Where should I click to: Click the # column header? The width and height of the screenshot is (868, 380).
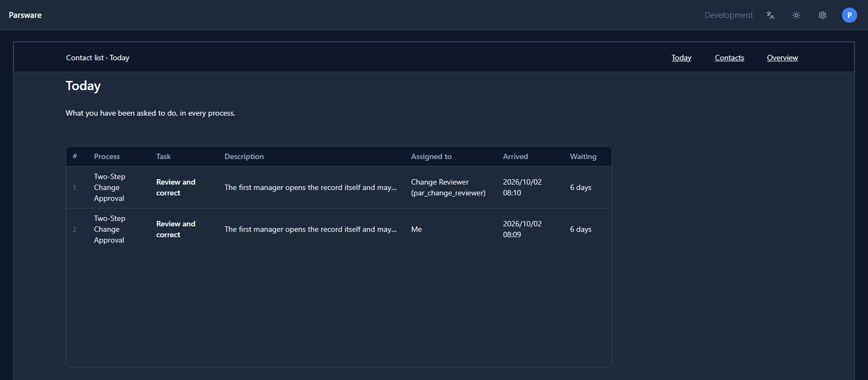click(75, 156)
